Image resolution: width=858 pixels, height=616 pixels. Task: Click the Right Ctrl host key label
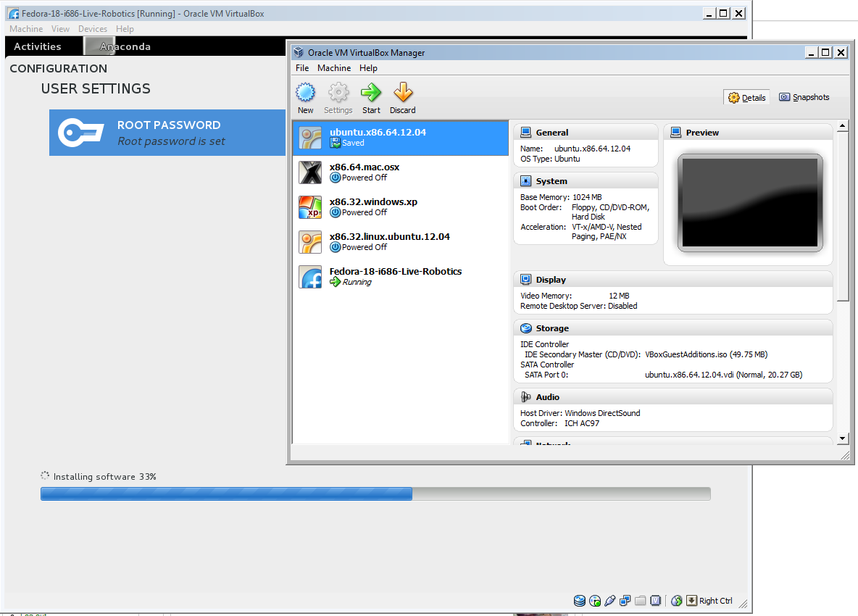[x=716, y=601]
